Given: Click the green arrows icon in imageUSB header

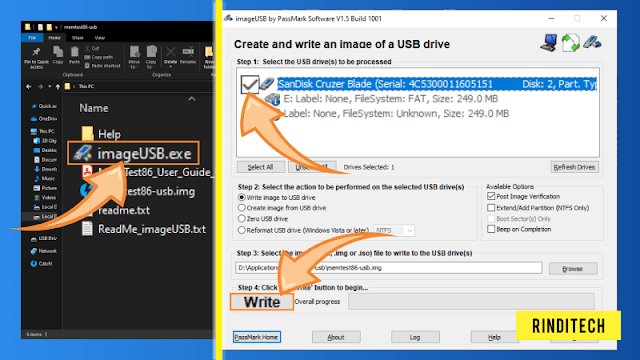Looking at the screenshot, I should 571,43.
